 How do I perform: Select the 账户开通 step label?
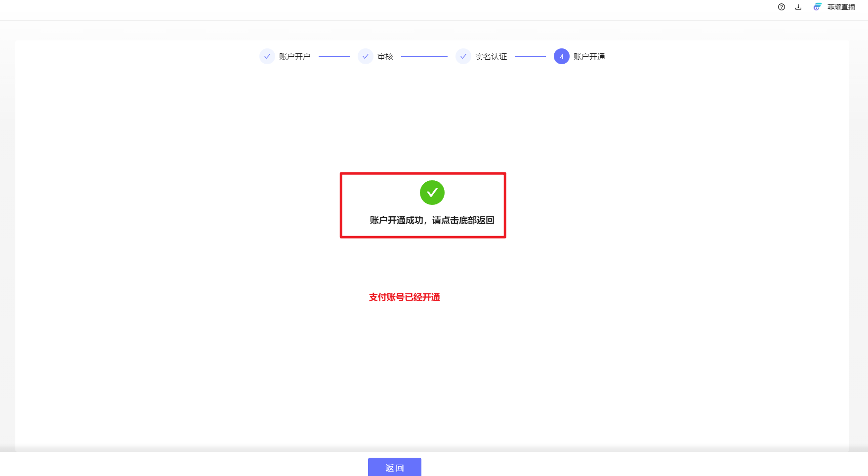pyautogui.click(x=589, y=57)
